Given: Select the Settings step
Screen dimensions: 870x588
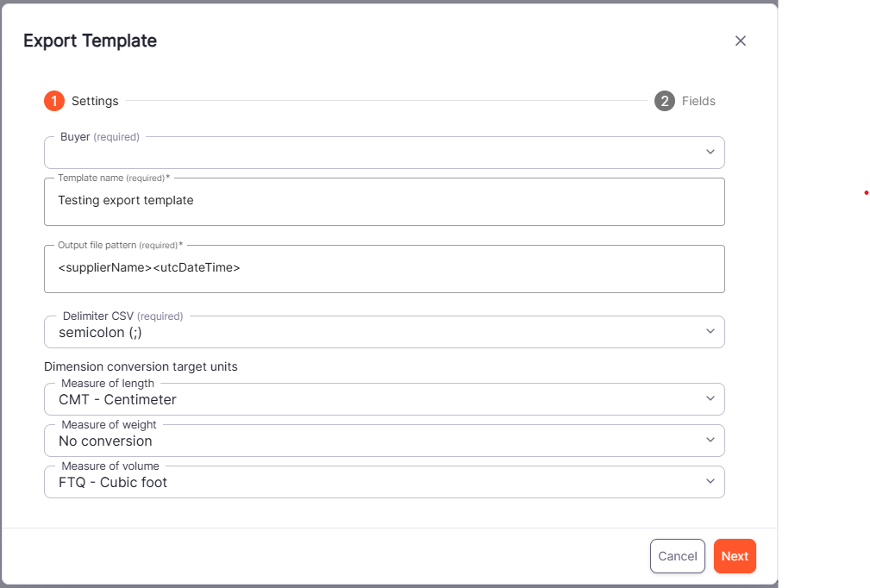Looking at the screenshot, I should tap(95, 101).
